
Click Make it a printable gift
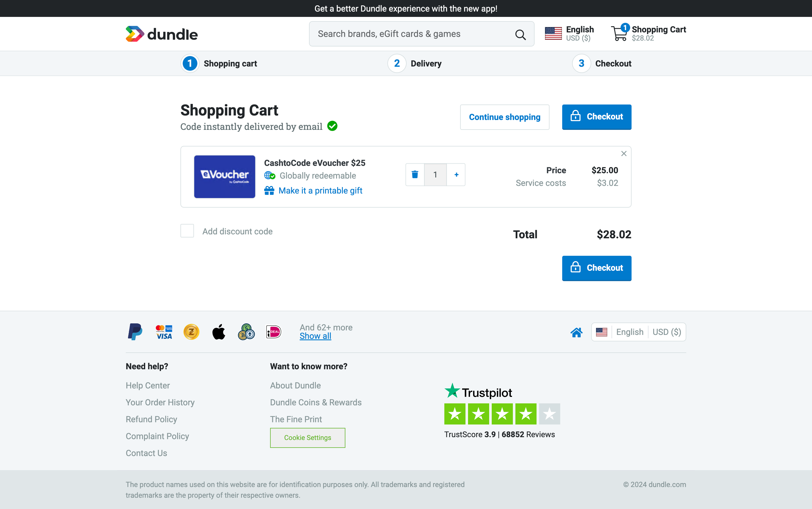(x=320, y=190)
